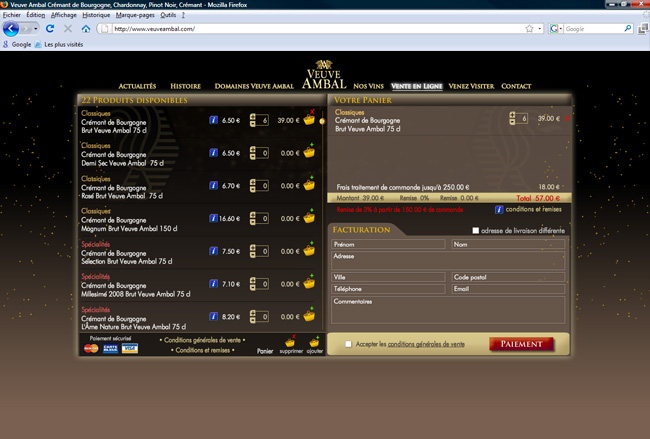Screen dimensions: 650x439
Task: Click the red X in Votre Panier
Action: [x=567, y=119]
